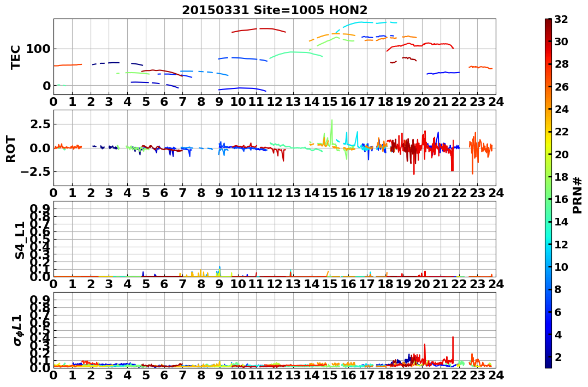Click the S4_L1 y-axis label
Image resolution: width=588 pixels, height=387 pixels.
click(x=19, y=240)
